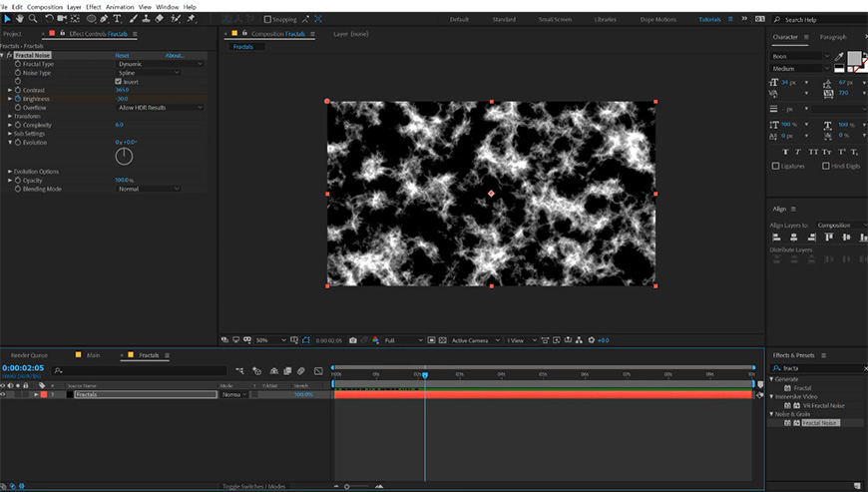Tick the Ligatures checkbox
This screenshot has height=492, width=868.
point(776,166)
